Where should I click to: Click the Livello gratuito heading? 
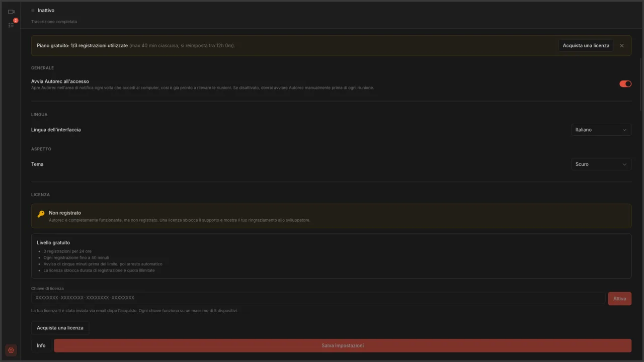pos(53,243)
